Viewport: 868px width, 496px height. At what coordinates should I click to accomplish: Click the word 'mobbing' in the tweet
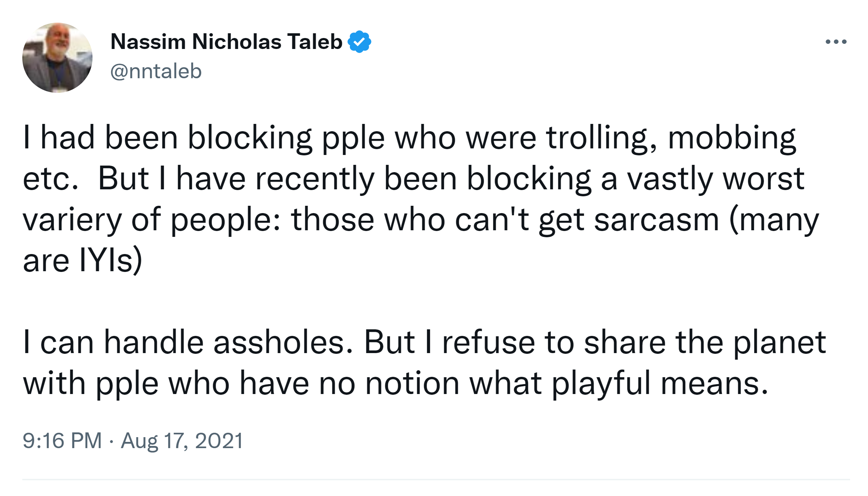coord(732,138)
